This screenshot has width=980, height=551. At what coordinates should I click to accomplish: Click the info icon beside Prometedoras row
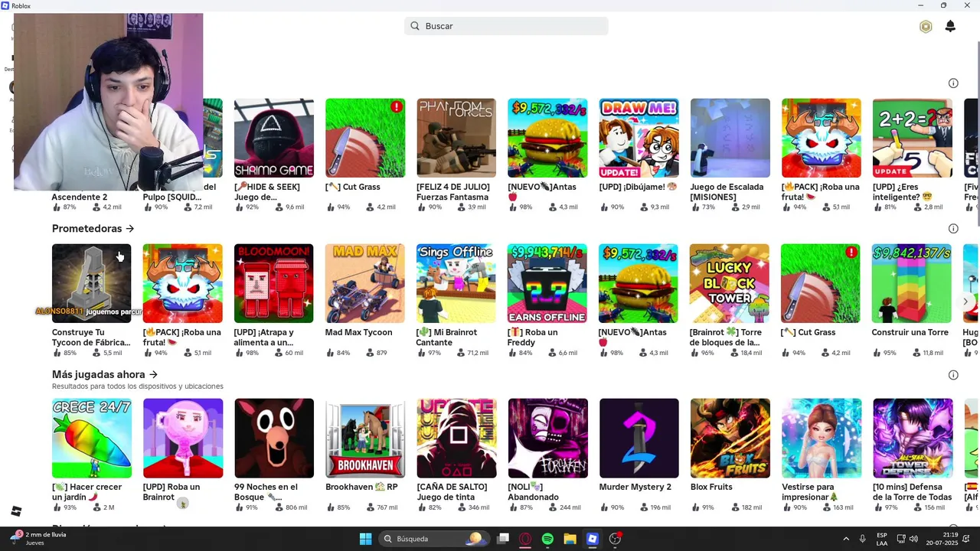pos(953,229)
